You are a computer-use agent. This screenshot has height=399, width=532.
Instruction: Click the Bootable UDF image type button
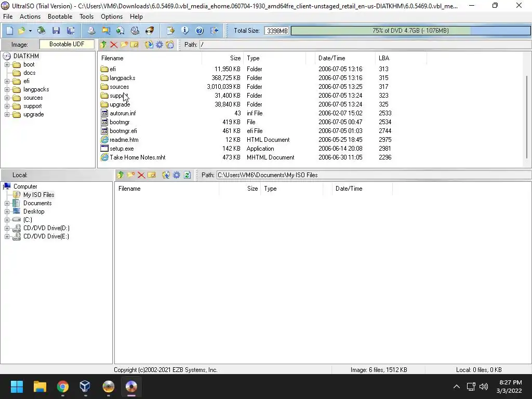(67, 45)
